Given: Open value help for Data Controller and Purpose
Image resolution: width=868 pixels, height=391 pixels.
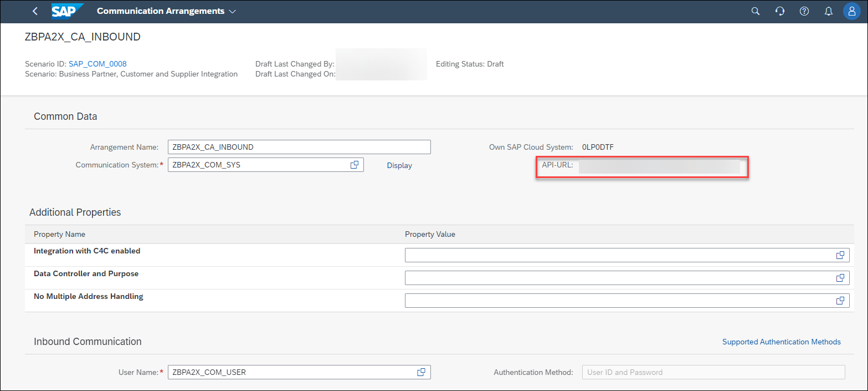Looking at the screenshot, I should tap(840, 278).
